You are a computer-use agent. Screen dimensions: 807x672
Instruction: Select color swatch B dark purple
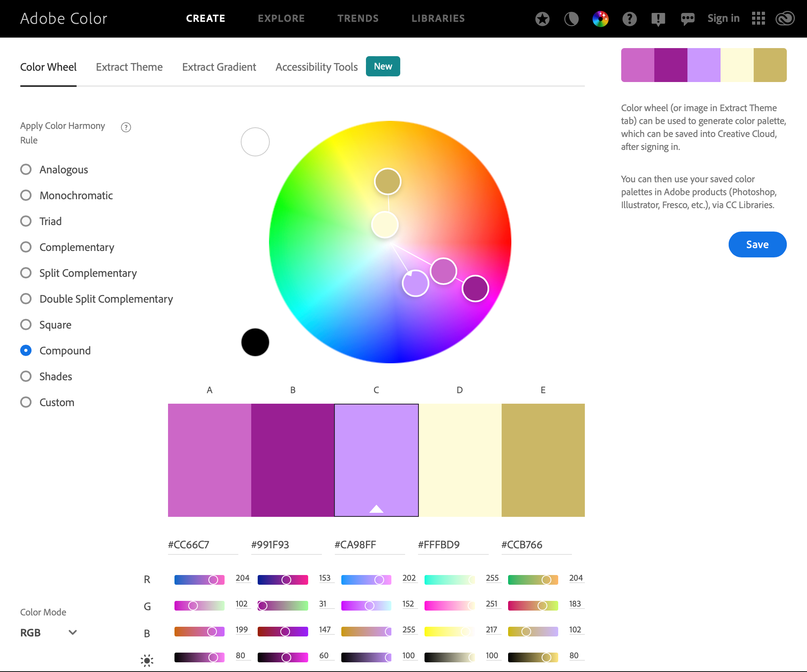[293, 460]
